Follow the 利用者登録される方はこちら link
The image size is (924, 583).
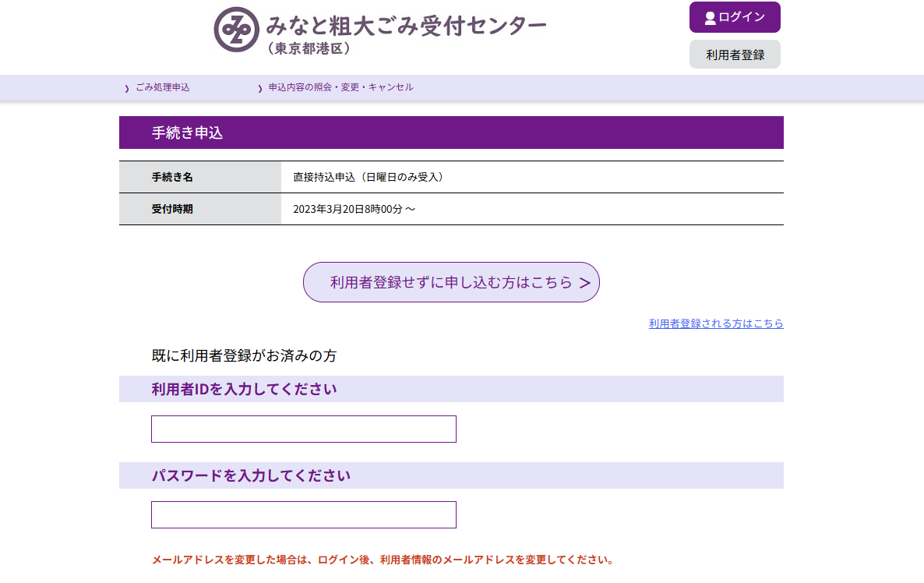pos(715,323)
